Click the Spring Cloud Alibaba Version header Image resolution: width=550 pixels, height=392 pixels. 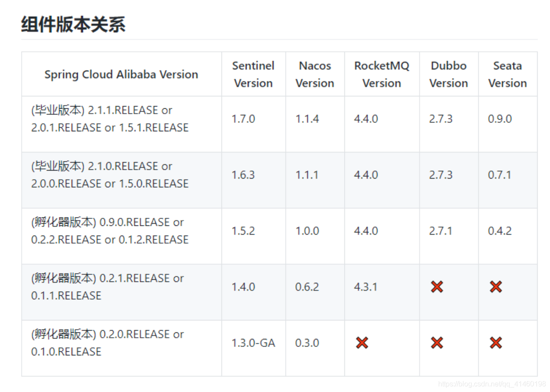click(x=121, y=74)
